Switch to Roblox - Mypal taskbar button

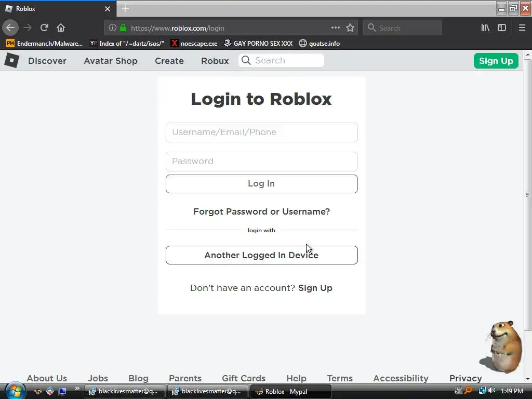coord(291,392)
